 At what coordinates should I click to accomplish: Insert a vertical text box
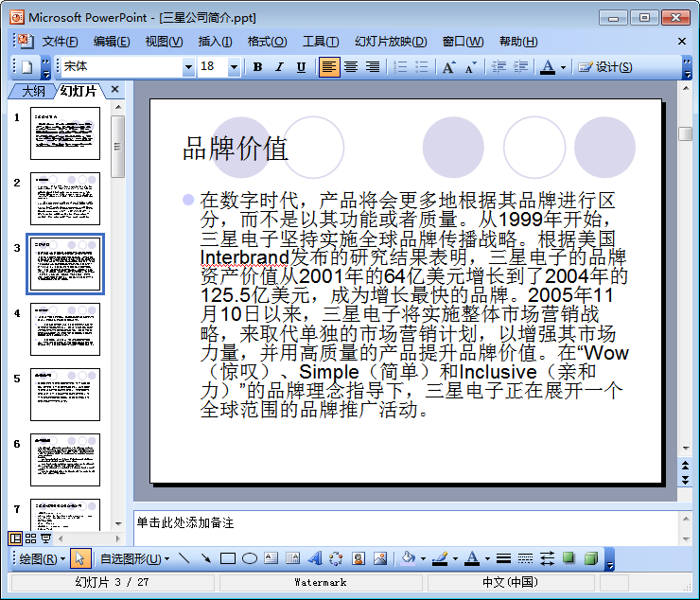(293, 558)
